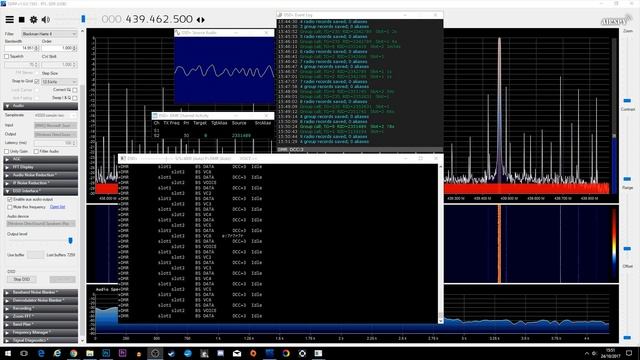
Task: Click the Use buffer input field
Action: pyautogui.click(x=36, y=255)
